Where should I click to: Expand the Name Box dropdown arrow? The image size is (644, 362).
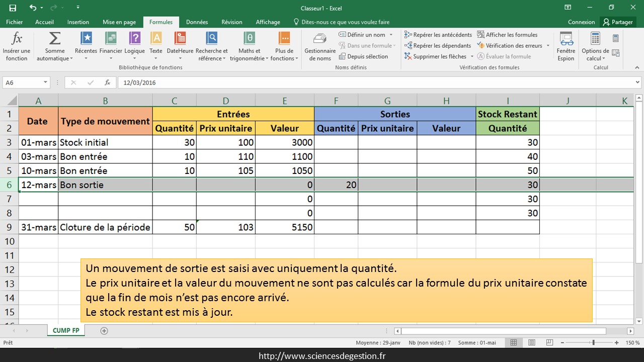click(45, 82)
